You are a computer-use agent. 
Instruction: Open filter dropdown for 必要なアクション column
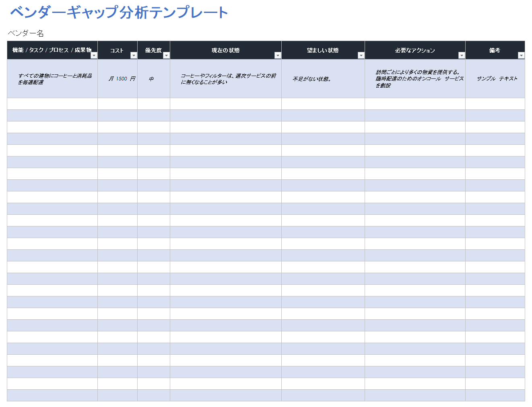pos(462,55)
